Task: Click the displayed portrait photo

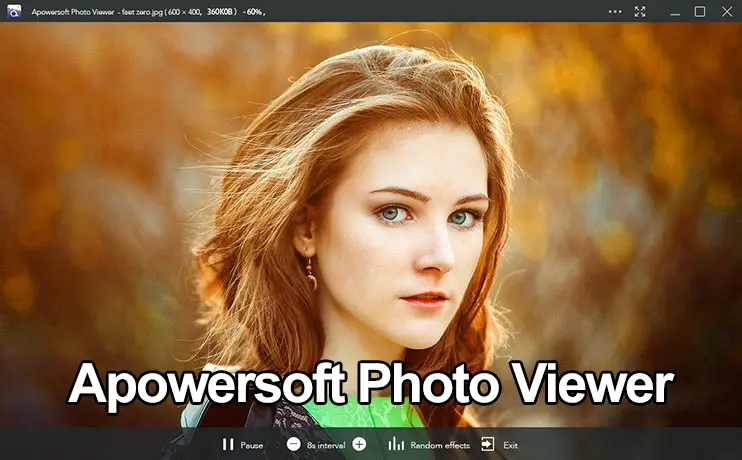Action: 371,225
